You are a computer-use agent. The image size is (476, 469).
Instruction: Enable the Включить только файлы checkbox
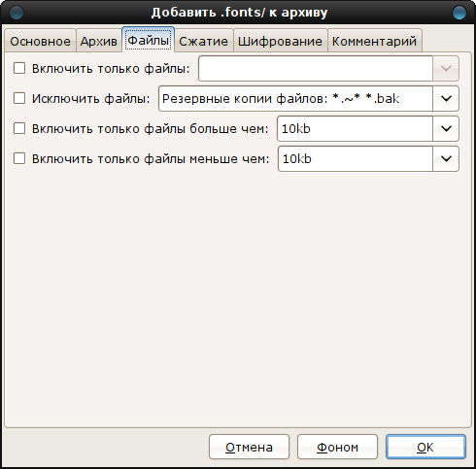[19, 68]
